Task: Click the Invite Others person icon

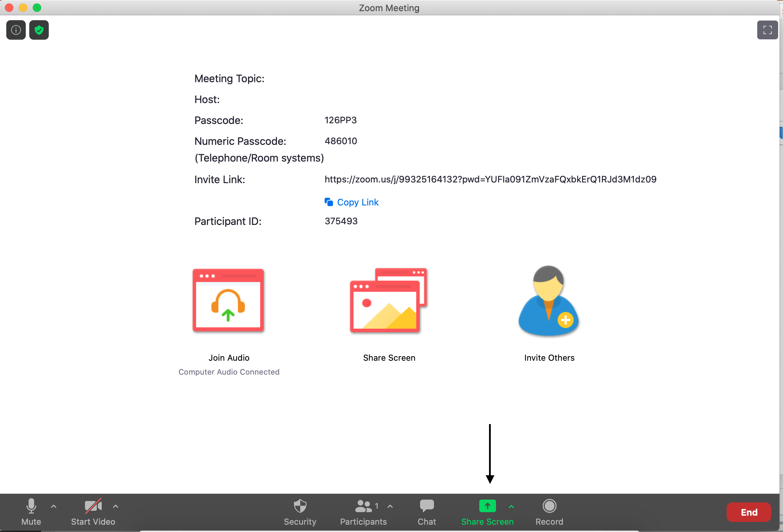Action: [x=549, y=300]
